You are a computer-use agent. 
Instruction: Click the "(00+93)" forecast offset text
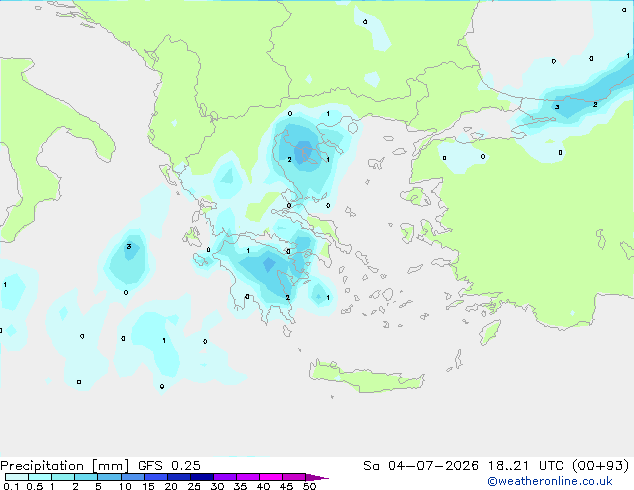pos(600,466)
